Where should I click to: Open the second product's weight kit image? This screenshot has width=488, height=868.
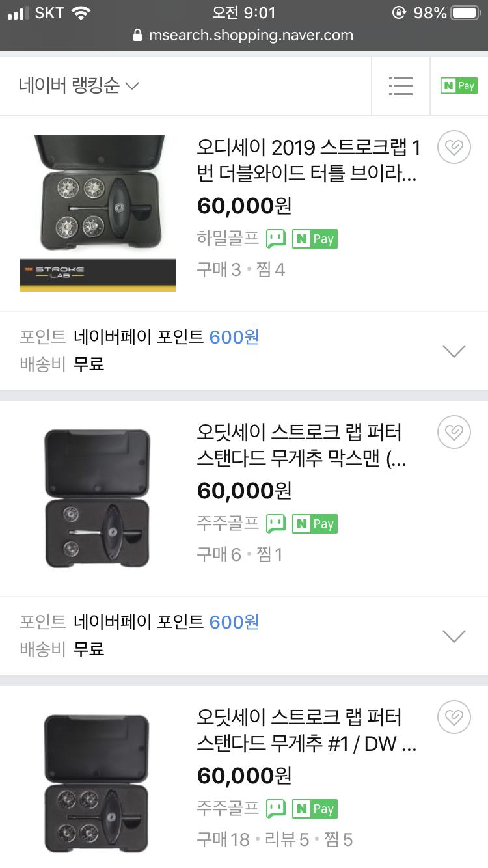98,498
